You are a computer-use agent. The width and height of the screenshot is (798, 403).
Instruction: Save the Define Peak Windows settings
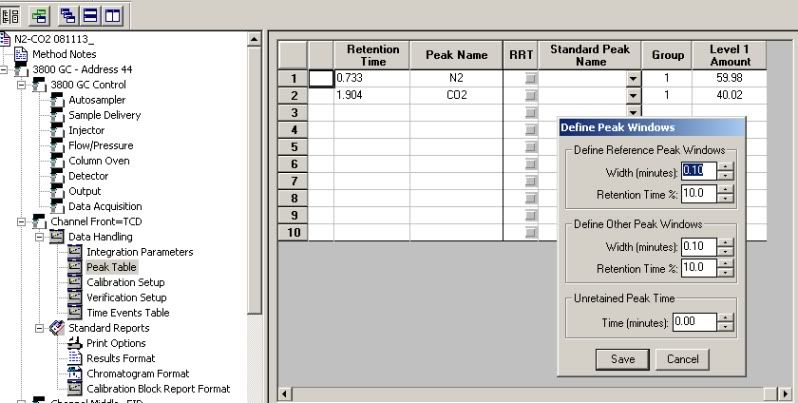coord(622,358)
